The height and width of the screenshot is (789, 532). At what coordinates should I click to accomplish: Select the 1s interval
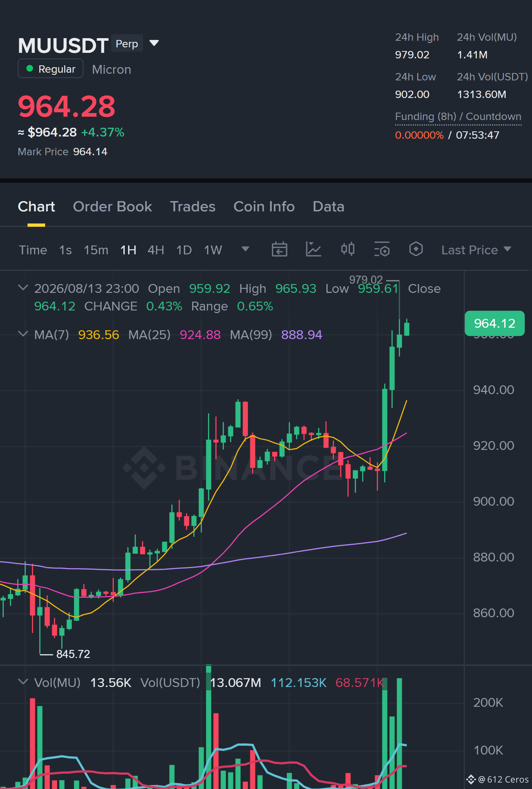pos(65,250)
